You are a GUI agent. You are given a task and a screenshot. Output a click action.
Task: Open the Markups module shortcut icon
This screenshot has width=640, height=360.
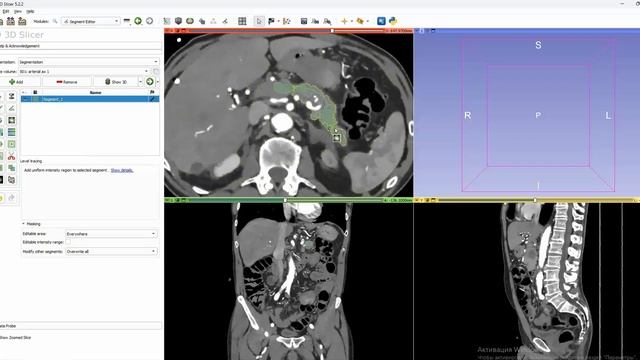point(213,21)
